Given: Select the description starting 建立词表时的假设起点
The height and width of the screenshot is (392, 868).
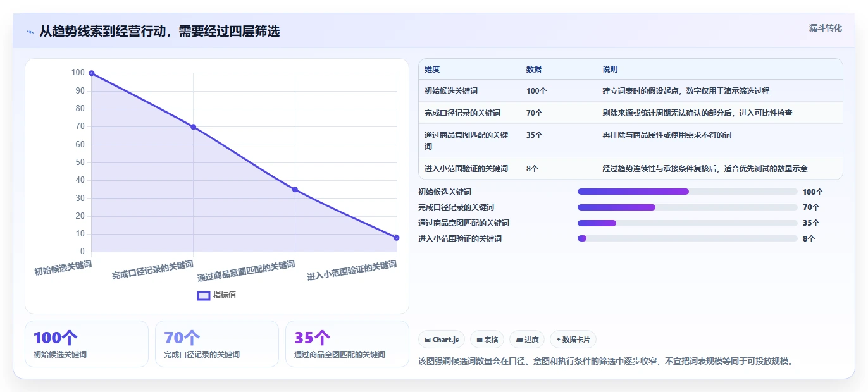Looking at the screenshot, I should 686,91.
